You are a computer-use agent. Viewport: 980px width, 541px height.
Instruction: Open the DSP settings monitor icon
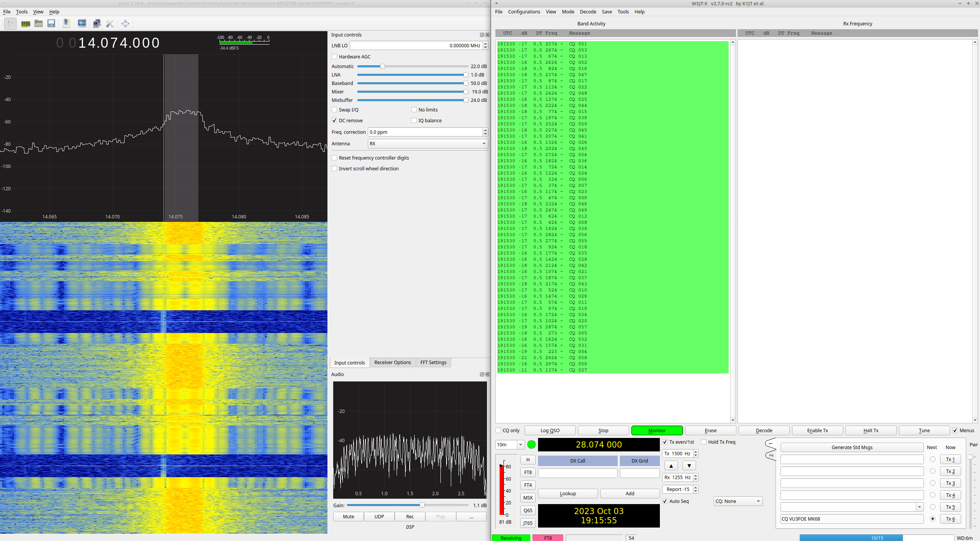(81, 23)
